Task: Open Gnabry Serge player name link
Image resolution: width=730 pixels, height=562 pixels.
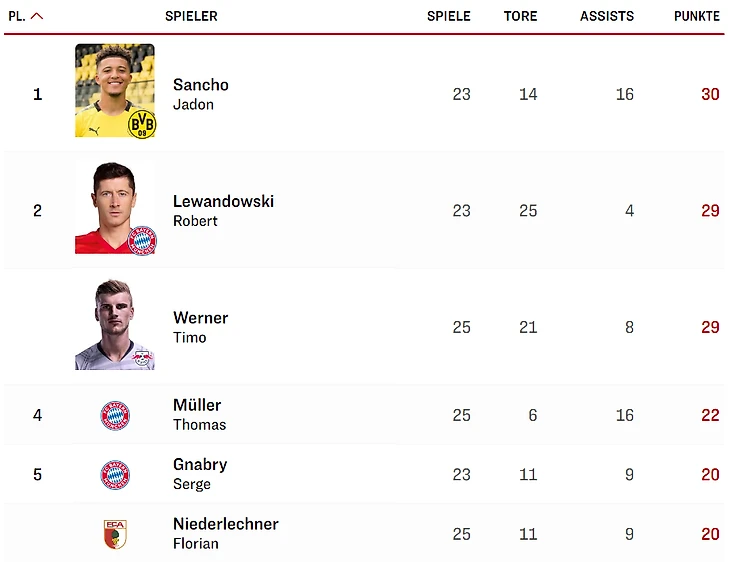Action: (200, 474)
